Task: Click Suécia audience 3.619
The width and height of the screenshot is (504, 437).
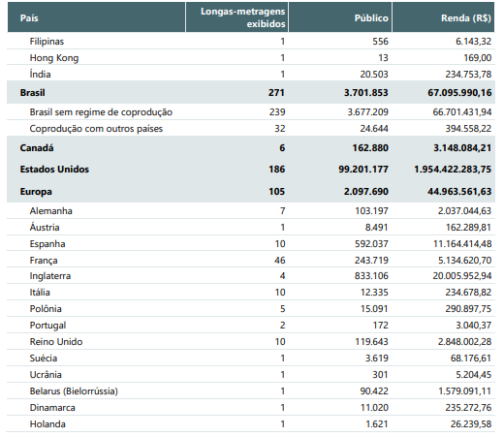Action: (x=376, y=359)
